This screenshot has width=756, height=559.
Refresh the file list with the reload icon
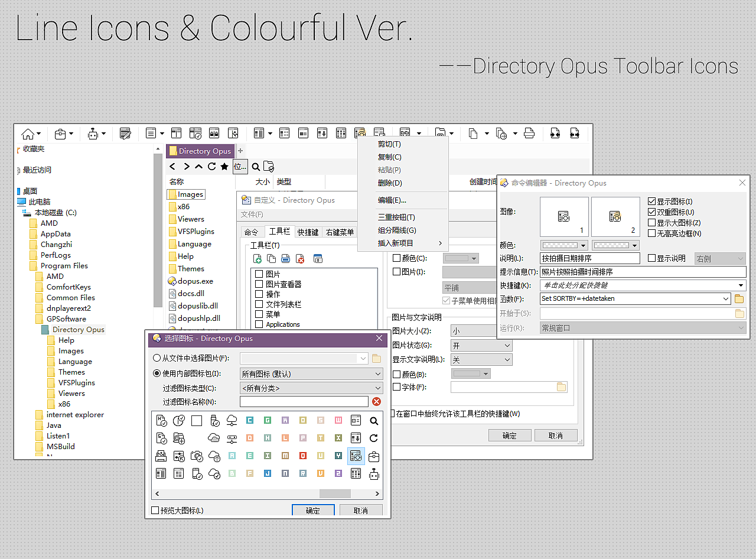coord(211,167)
